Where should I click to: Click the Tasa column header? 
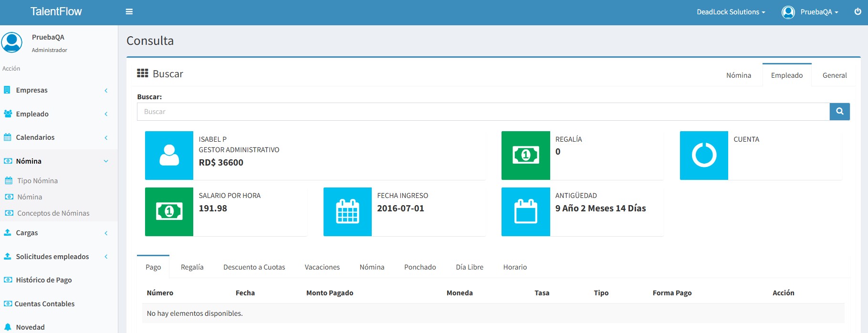542,292
